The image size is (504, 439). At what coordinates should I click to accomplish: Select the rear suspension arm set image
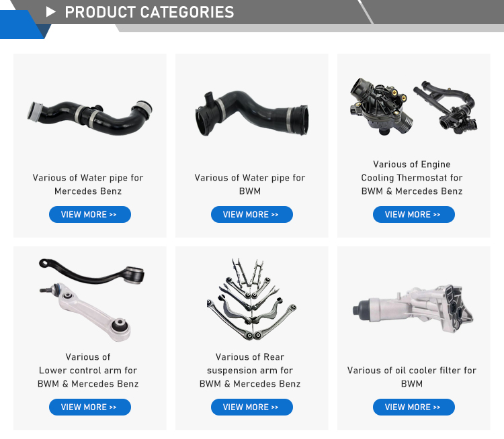pyautogui.click(x=252, y=299)
